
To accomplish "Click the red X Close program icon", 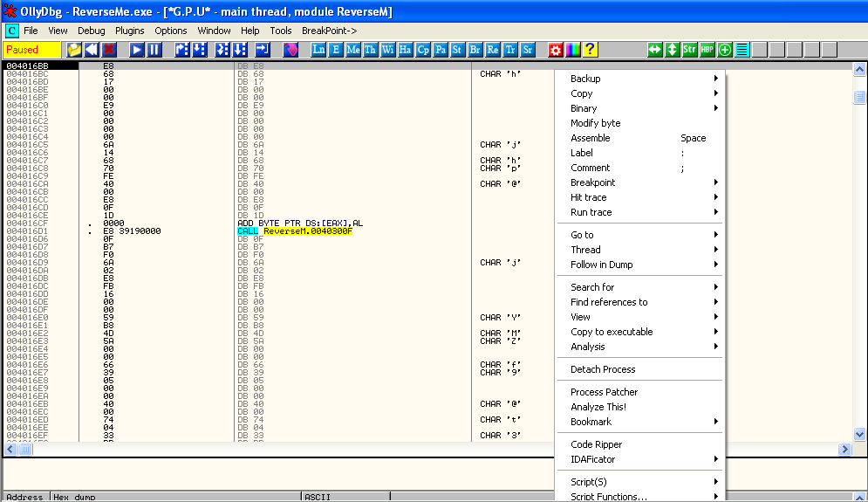I will [x=109, y=50].
